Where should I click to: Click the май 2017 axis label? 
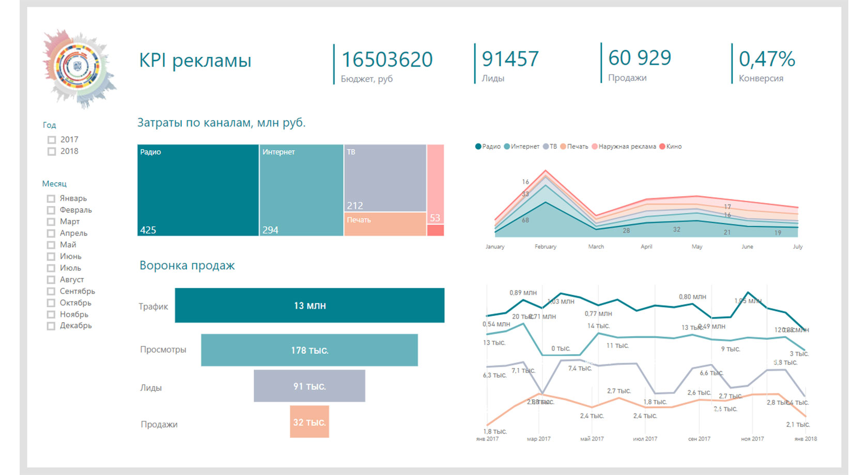pyautogui.click(x=592, y=439)
